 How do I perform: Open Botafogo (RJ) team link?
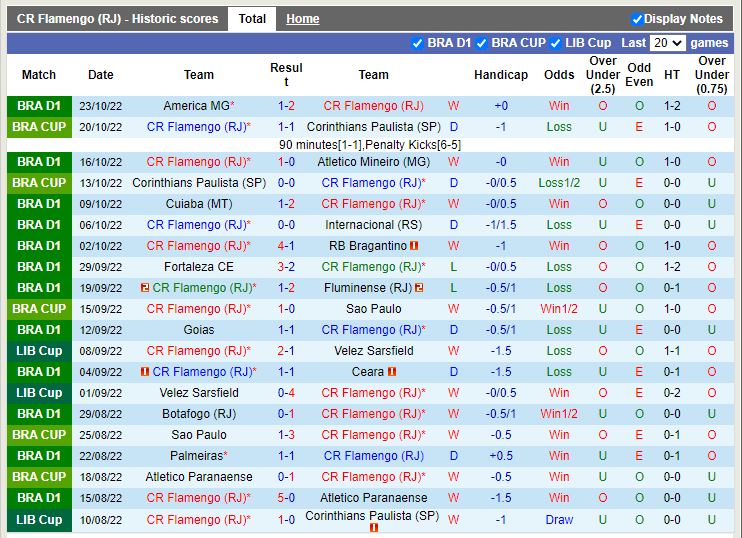tap(199, 414)
